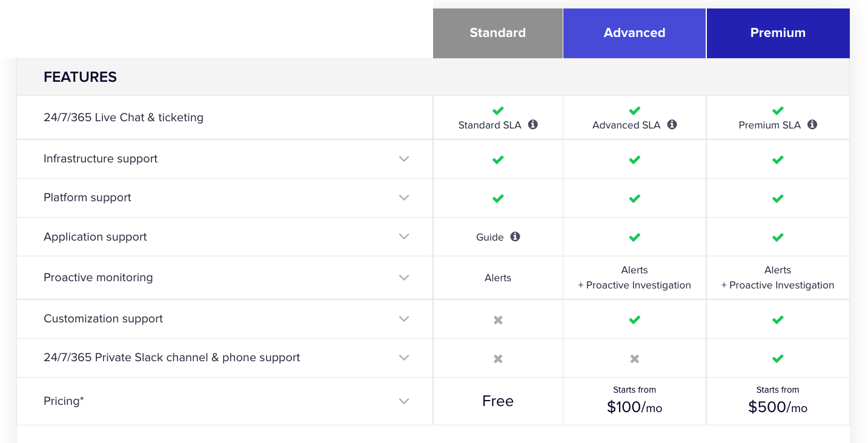The height and width of the screenshot is (443, 868).
Task: Click the 'Guide' text in Standard column
Action: 490,238
